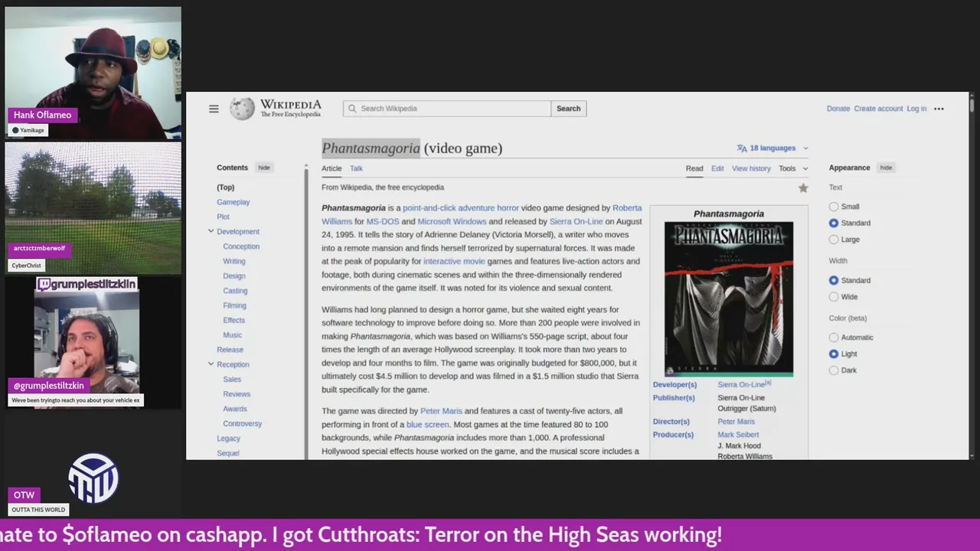Viewport: 980px width, 551px height.
Task: Jump to Release section
Action: pos(230,350)
